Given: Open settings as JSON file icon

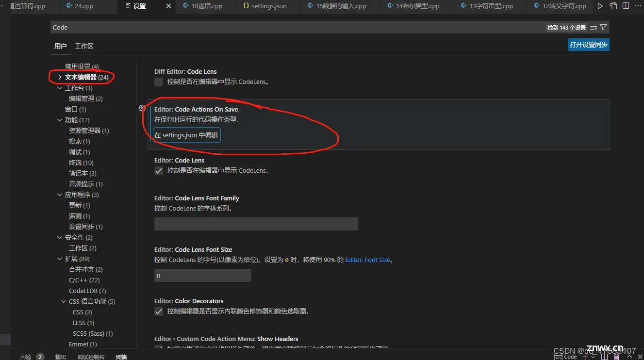Looking at the screenshot, I should pos(613,6).
